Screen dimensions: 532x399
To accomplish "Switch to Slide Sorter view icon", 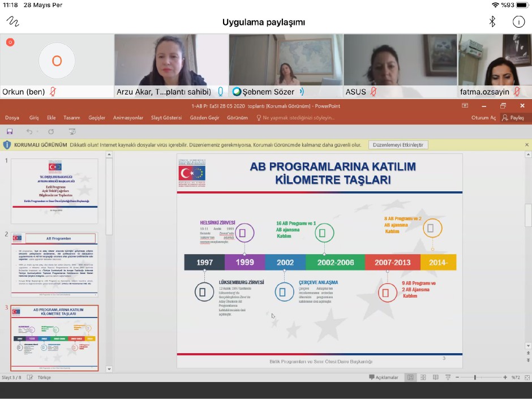I will coord(422,377).
